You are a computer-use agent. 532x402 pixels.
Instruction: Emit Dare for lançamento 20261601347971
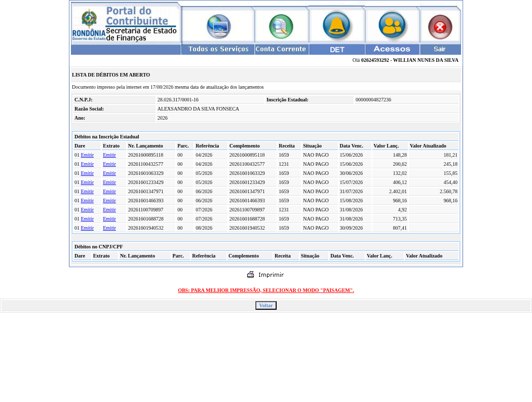click(87, 192)
